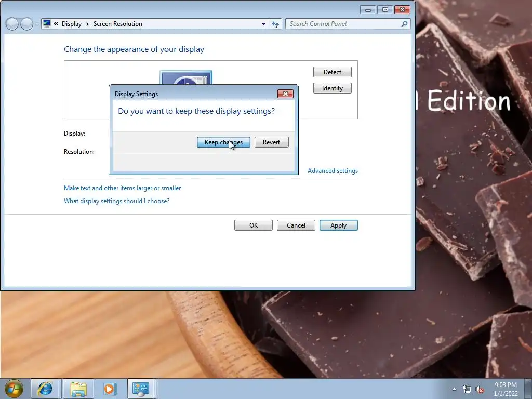Show hidden tray icons arrow
Viewport: 532px width, 399px height.
click(454, 389)
